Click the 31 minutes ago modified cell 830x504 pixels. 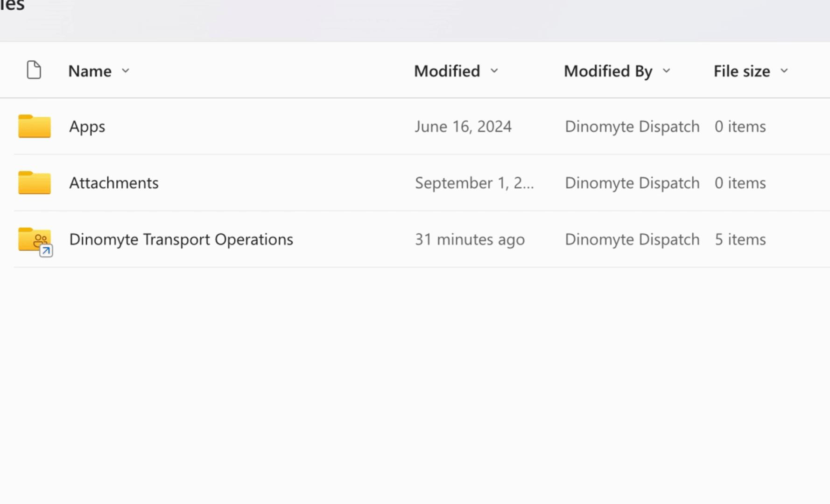(470, 239)
